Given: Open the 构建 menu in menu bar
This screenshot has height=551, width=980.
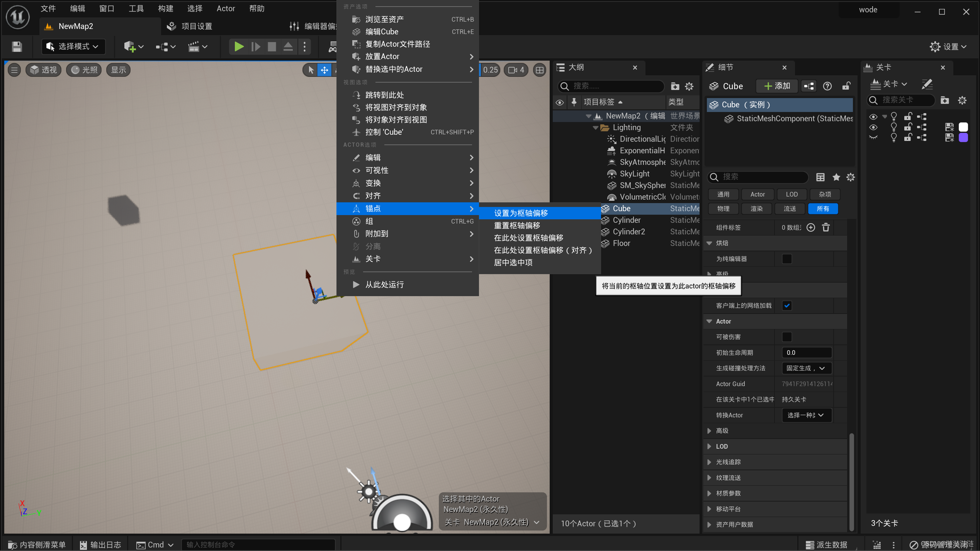Looking at the screenshot, I should tap(165, 8).
